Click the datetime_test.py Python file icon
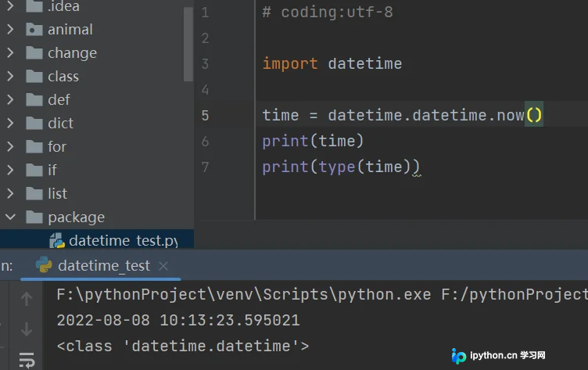 (57, 240)
